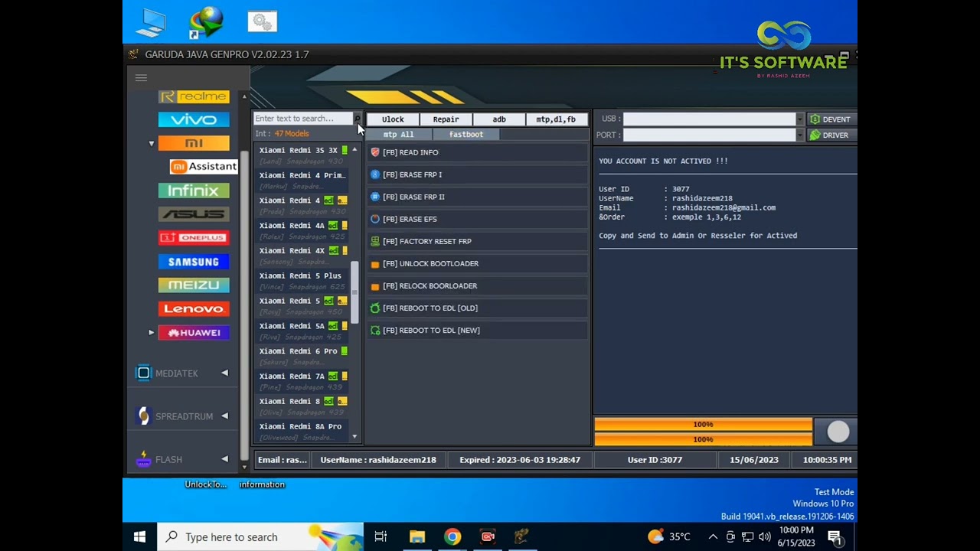Viewport: 980px width, 551px height.
Task: Open Task View on the taskbar
Action: (x=381, y=536)
